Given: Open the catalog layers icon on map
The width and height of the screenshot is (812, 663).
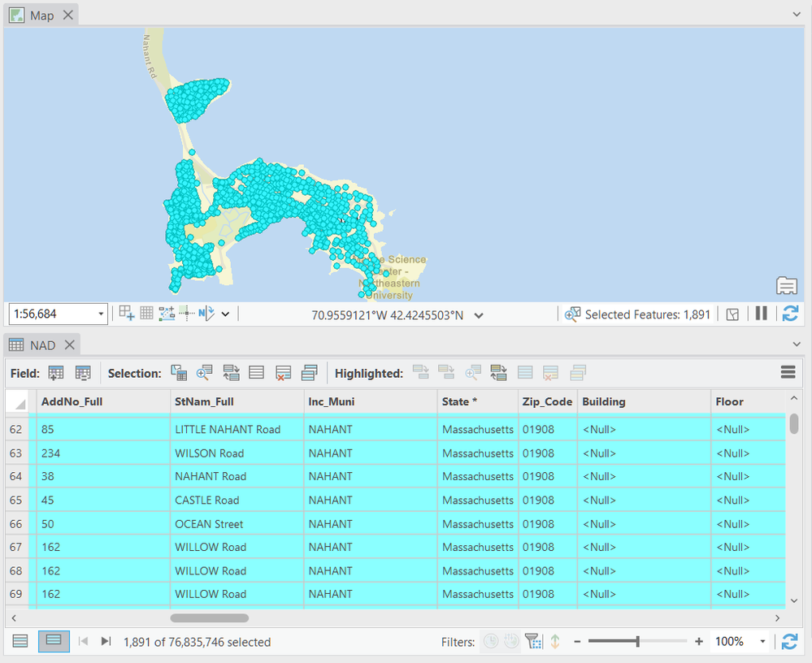Looking at the screenshot, I should click(x=787, y=285).
